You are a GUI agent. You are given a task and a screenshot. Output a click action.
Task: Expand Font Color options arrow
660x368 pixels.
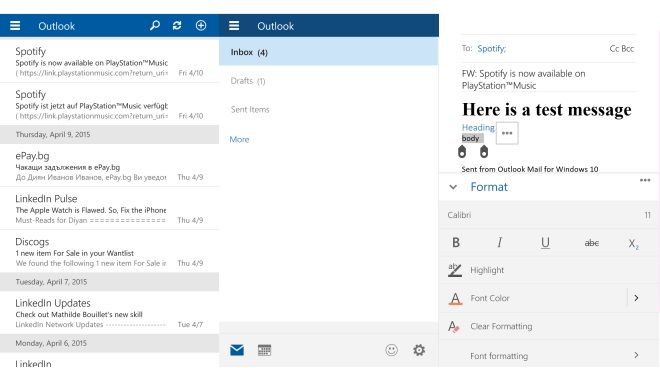pos(636,298)
